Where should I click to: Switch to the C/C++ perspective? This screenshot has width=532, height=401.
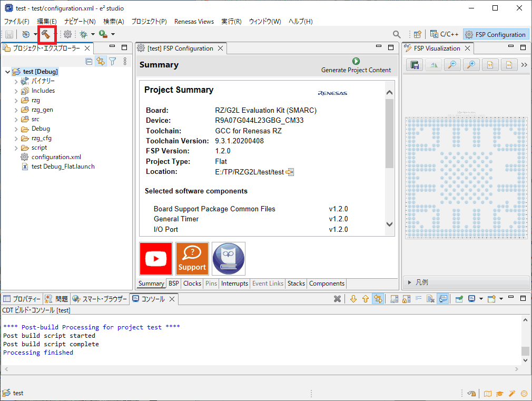point(445,34)
